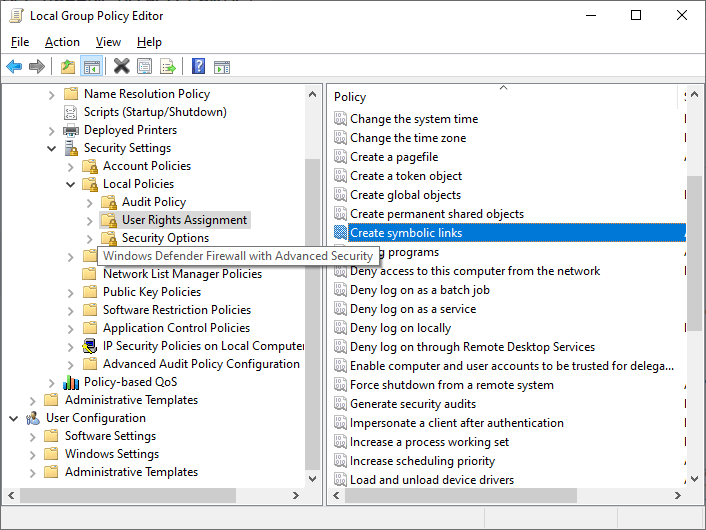Click the Generate security audits policy icon
Screen dimensions: 706x530
pos(340,404)
